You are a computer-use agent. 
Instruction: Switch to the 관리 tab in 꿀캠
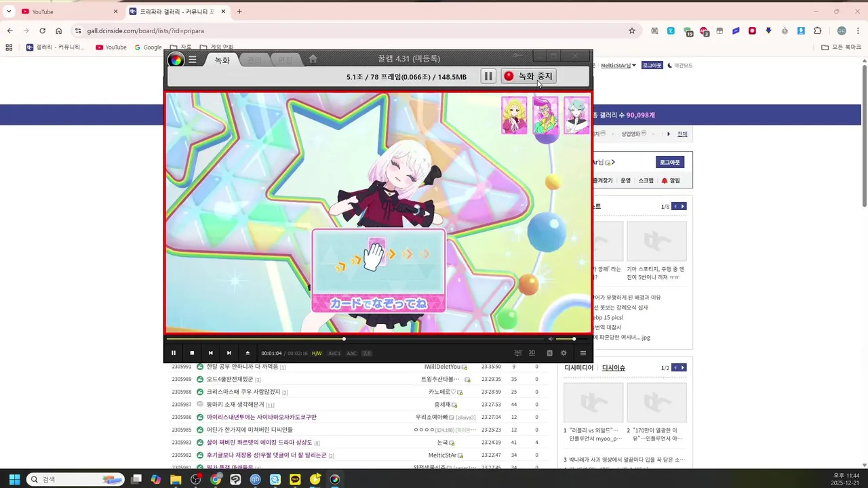click(254, 60)
